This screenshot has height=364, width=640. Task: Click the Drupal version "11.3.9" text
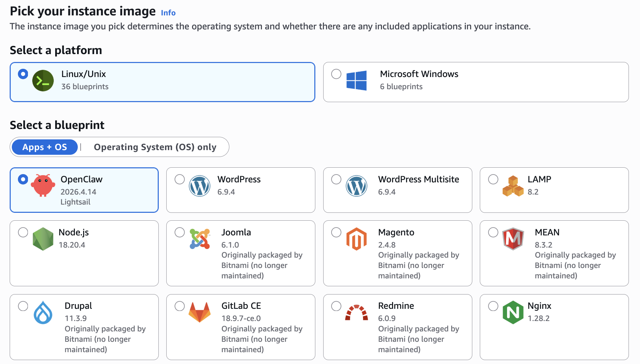(x=76, y=318)
